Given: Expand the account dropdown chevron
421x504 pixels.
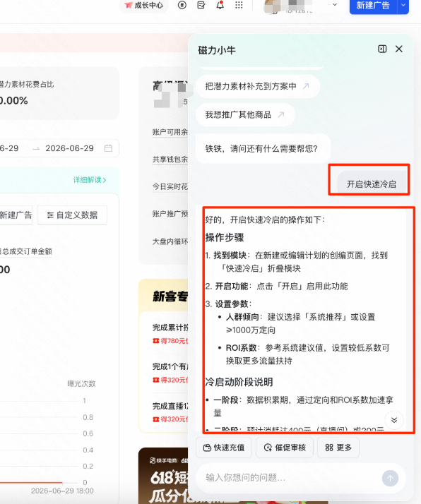Looking at the screenshot, I should [335, 4].
